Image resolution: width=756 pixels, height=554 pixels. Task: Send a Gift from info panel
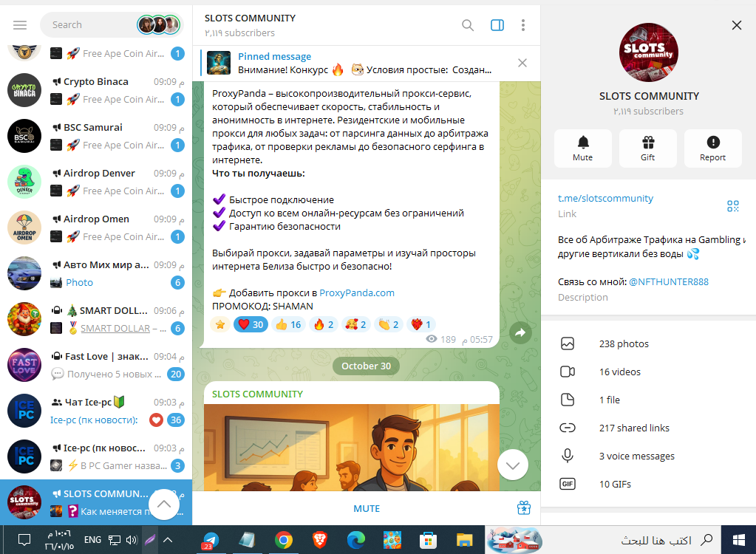point(648,148)
